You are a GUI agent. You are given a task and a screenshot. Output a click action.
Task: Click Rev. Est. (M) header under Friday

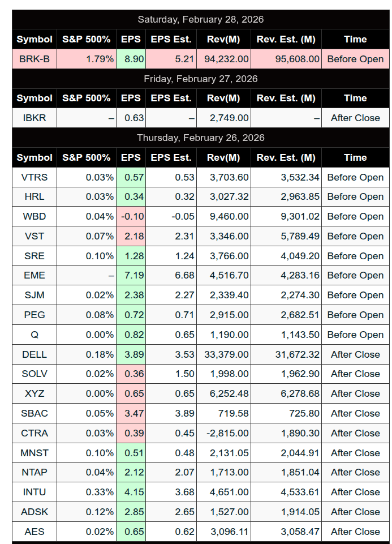286,98
